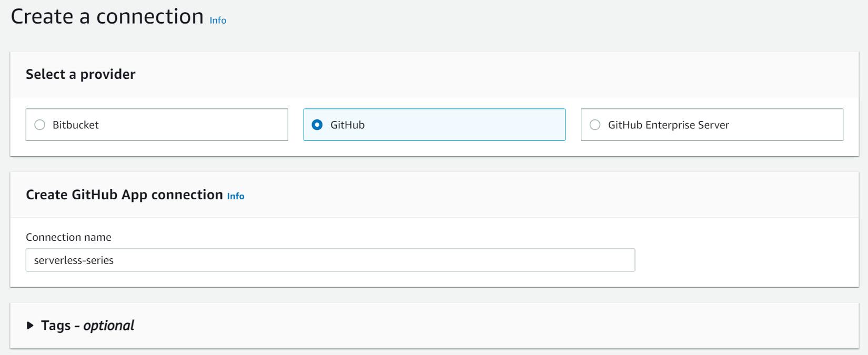Select the GitHub radio button
Image resolution: width=868 pixels, height=355 pixels.
point(317,125)
